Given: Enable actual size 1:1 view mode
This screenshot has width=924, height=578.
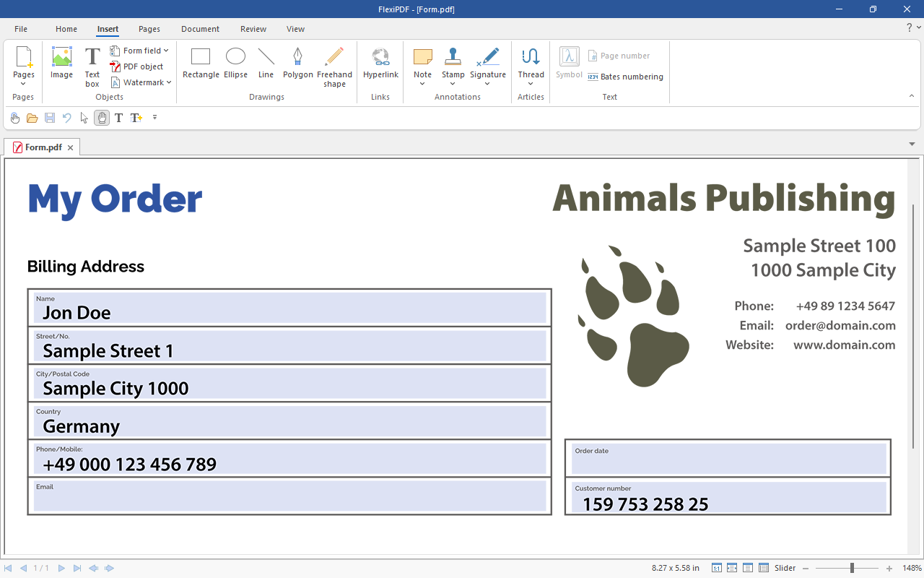Looking at the screenshot, I should [717, 569].
